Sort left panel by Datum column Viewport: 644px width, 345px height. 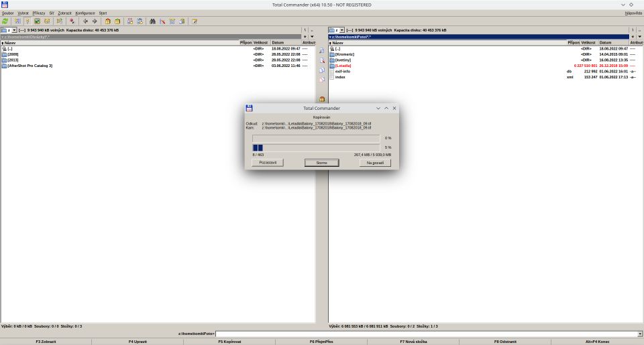tap(286, 43)
